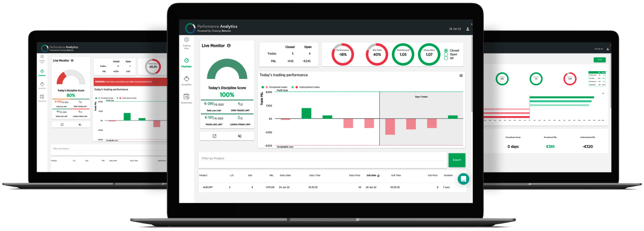Select PlayMaker in the center laptop sidebar
This screenshot has width=644, height=231.
tap(187, 62)
